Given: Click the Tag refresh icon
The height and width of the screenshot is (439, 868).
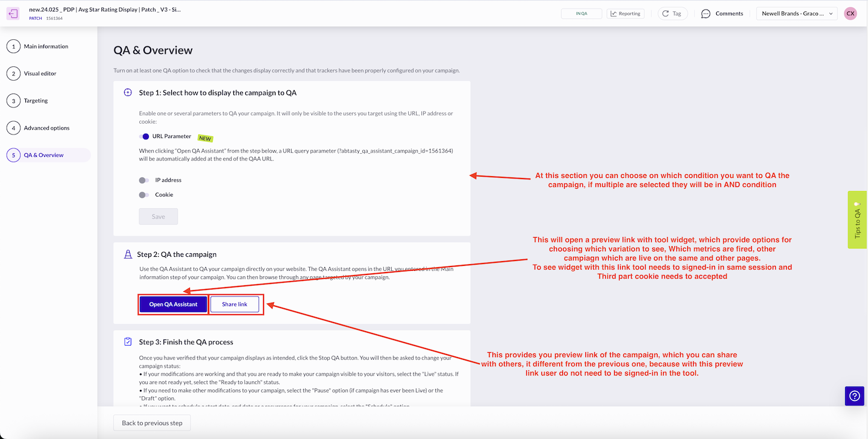Looking at the screenshot, I should pyautogui.click(x=665, y=13).
